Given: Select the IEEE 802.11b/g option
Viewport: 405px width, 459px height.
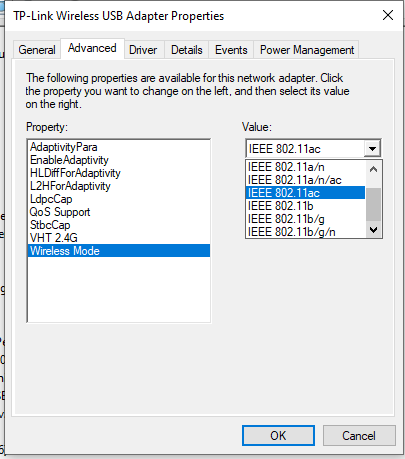Looking at the screenshot, I should tap(305, 219).
